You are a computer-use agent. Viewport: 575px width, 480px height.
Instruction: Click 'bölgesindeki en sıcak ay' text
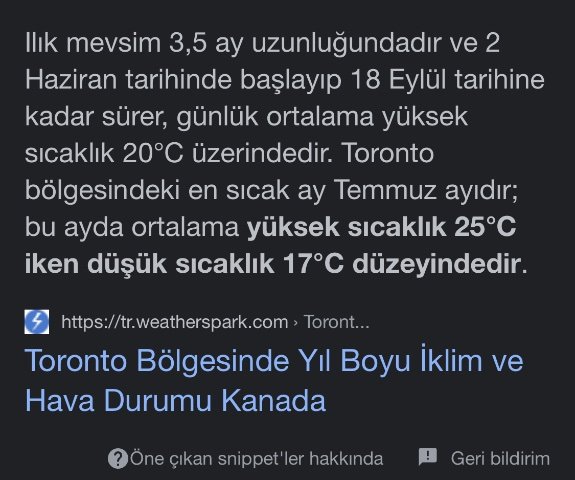(x=175, y=190)
